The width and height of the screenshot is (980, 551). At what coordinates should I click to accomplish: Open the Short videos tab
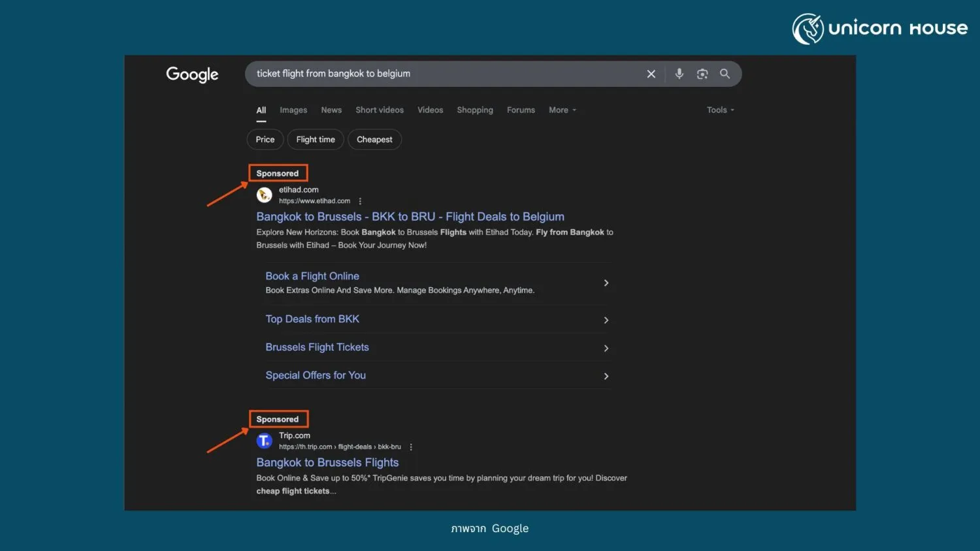click(380, 110)
